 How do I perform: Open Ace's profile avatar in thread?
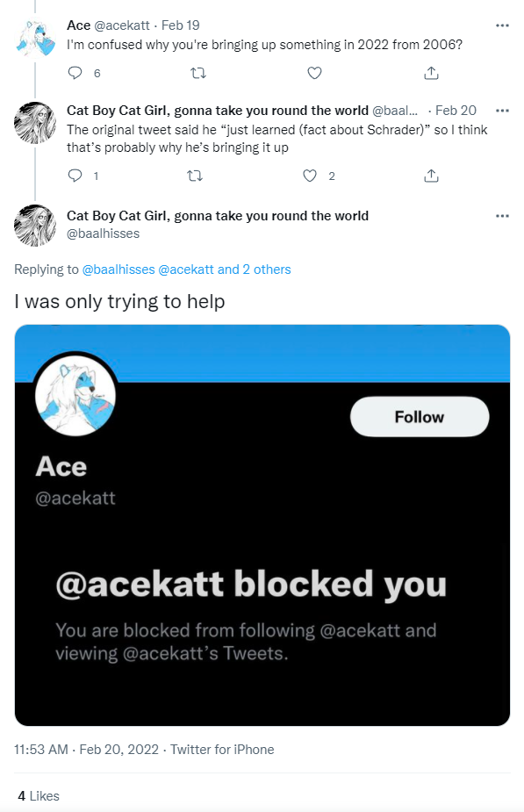click(35, 38)
